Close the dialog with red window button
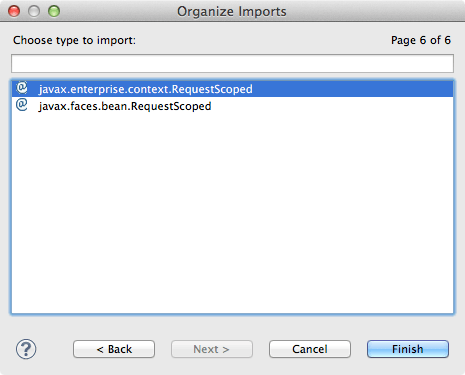Screen dimensions: 465x375 click(14, 11)
